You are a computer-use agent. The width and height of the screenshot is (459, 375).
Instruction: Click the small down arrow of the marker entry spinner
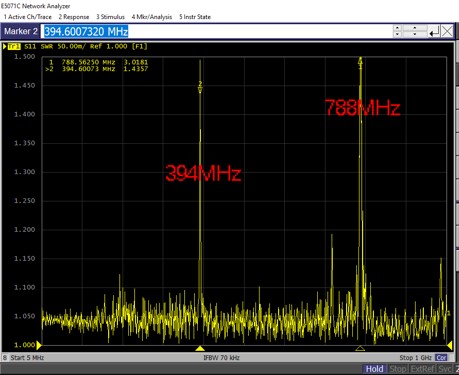pos(397,35)
